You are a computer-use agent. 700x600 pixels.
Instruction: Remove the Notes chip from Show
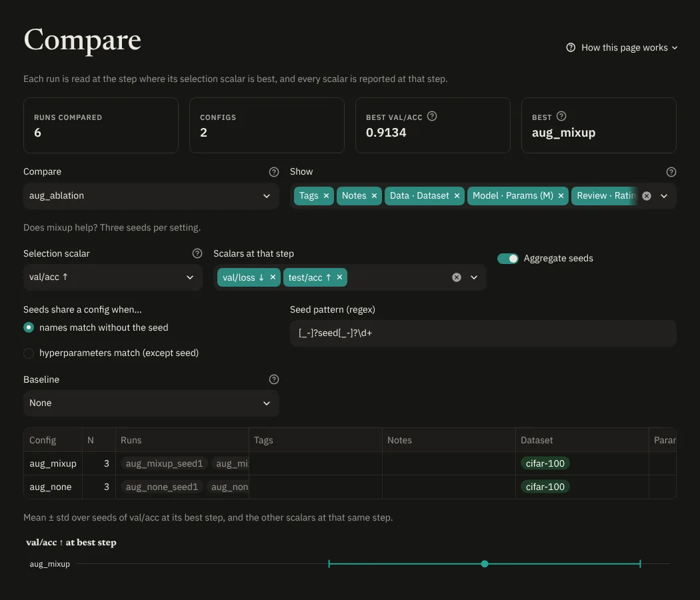(x=374, y=196)
